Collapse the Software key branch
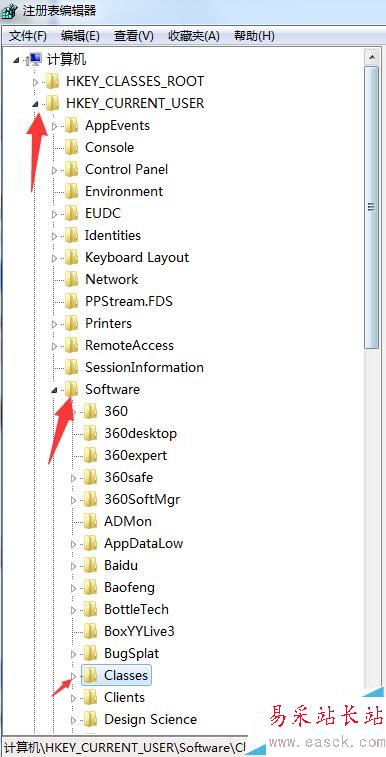 pos(54,390)
